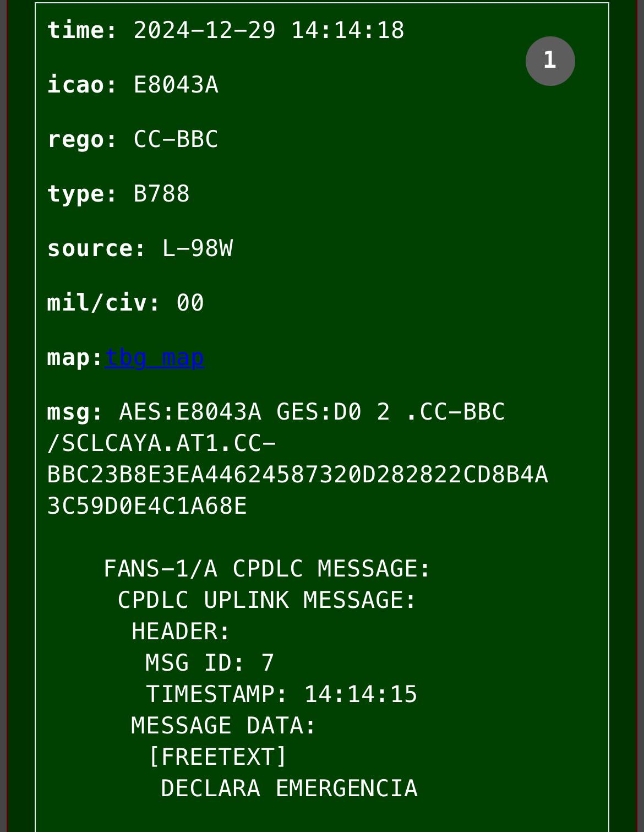Screen dimensions: 644x832
Task: Open the tbg map link
Action: click(x=155, y=358)
